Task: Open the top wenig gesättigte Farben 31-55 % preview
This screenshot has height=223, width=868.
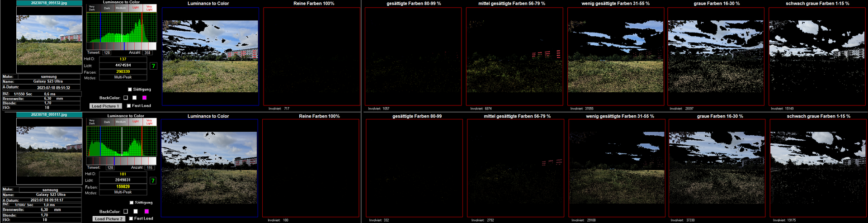Action: pyautogui.click(x=615, y=57)
